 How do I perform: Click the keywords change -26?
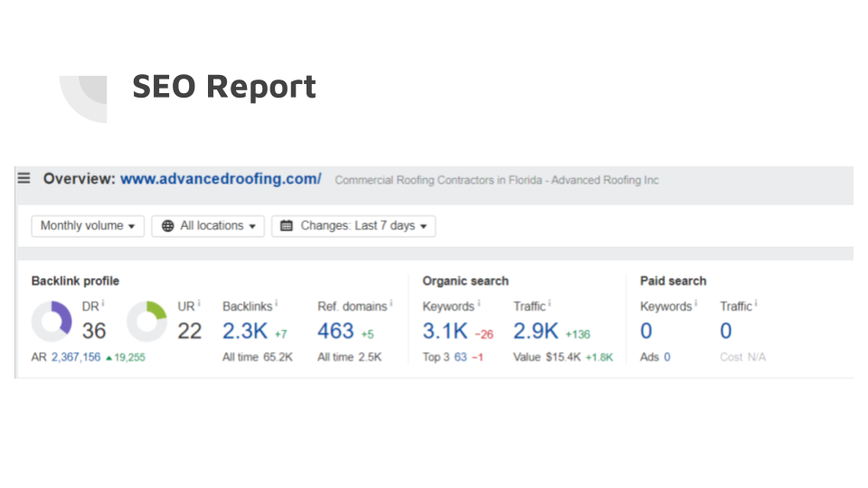click(484, 334)
